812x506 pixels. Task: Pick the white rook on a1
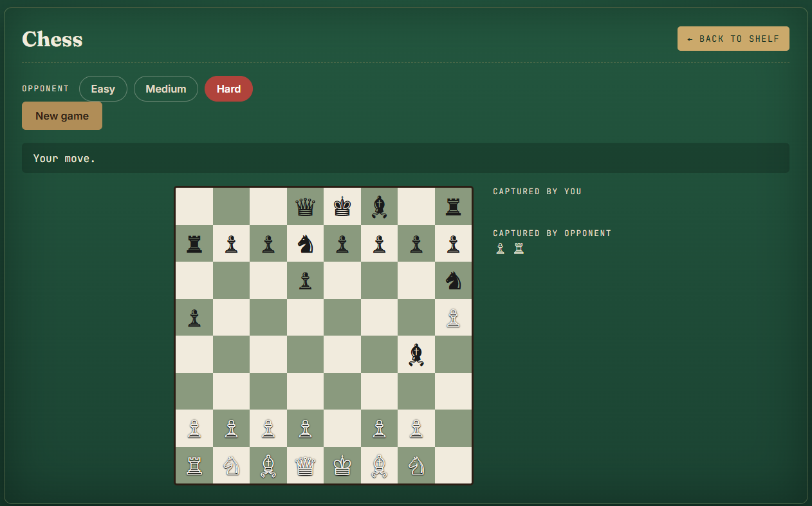coord(194,465)
